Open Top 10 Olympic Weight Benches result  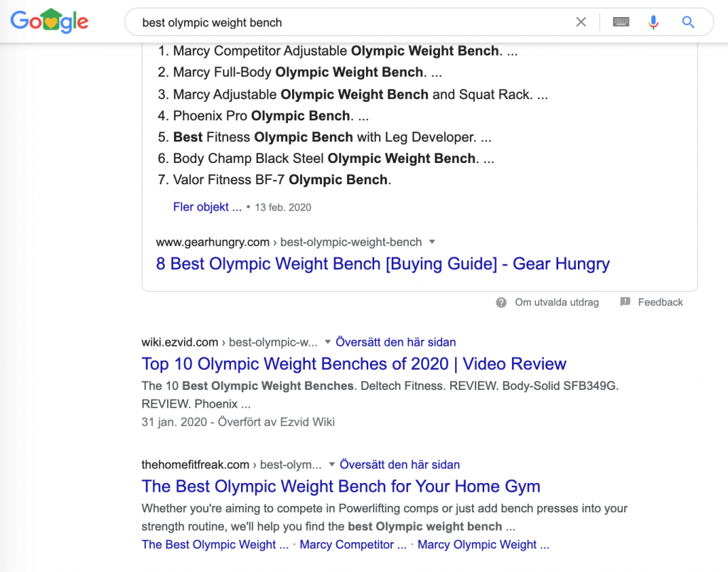point(354,364)
